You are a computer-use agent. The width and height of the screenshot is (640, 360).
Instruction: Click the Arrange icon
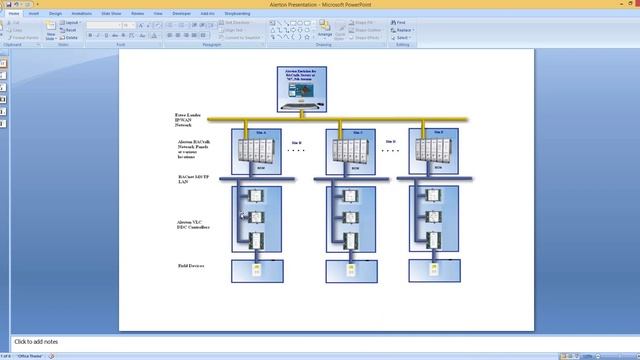(325, 29)
